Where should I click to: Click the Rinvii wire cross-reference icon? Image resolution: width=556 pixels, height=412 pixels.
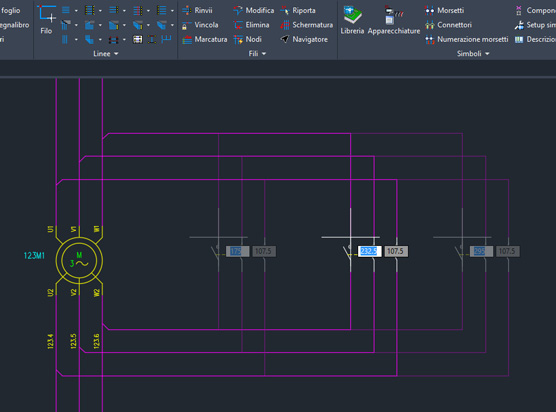197,10
